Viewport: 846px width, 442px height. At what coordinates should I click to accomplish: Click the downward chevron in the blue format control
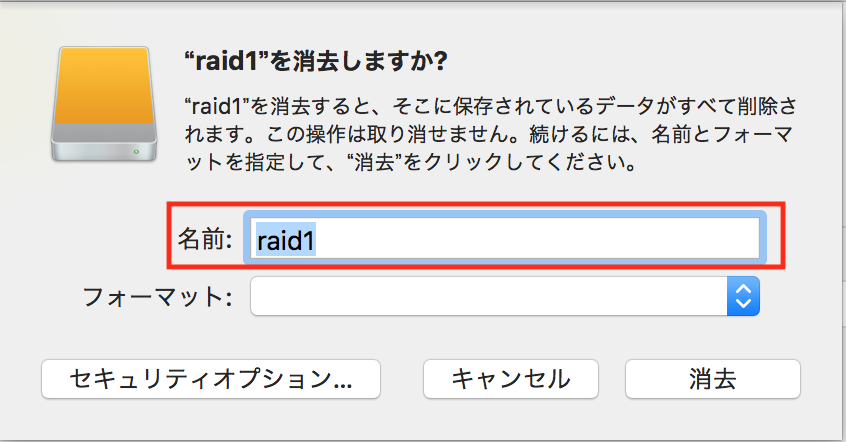(x=743, y=304)
